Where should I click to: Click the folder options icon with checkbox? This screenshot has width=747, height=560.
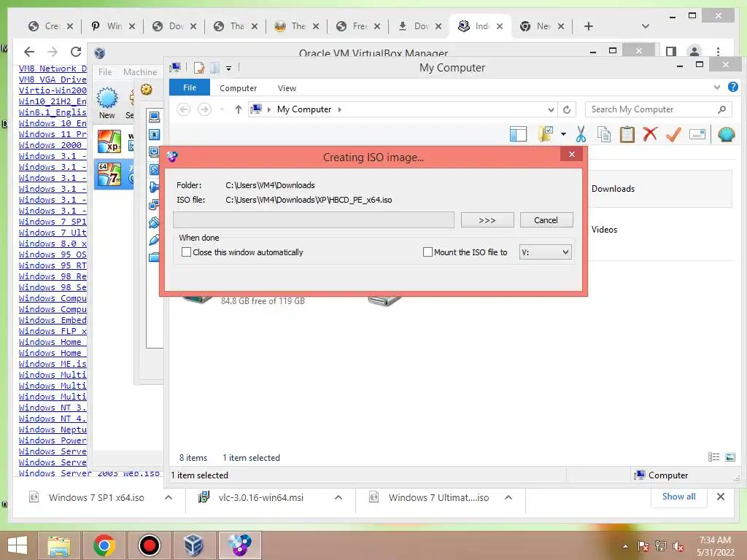[546, 134]
